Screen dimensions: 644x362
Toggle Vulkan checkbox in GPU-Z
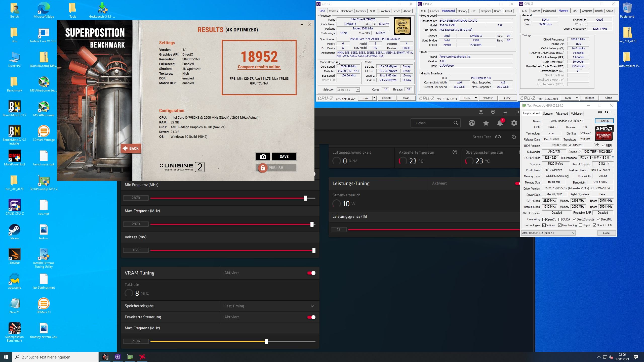(544, 225)
